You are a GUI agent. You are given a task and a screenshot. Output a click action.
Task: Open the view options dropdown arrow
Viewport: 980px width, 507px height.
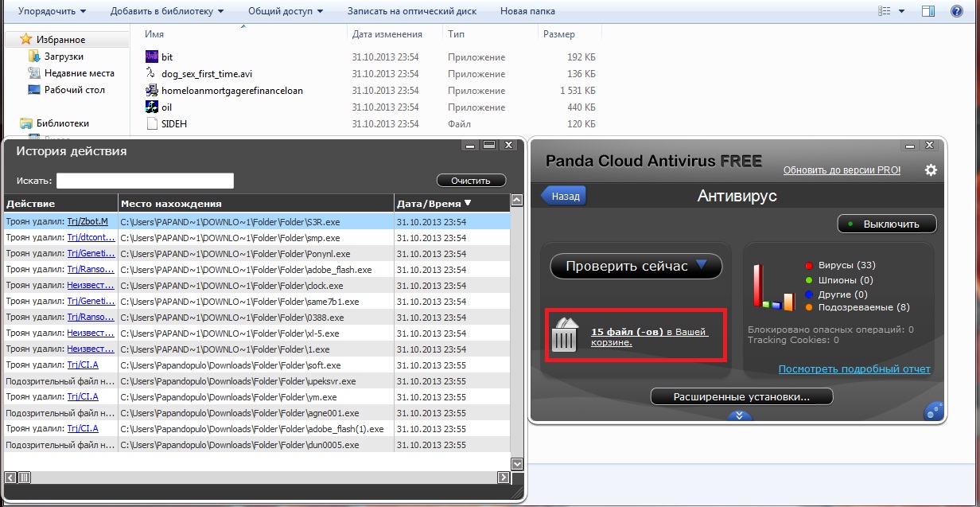click(901, 11)
